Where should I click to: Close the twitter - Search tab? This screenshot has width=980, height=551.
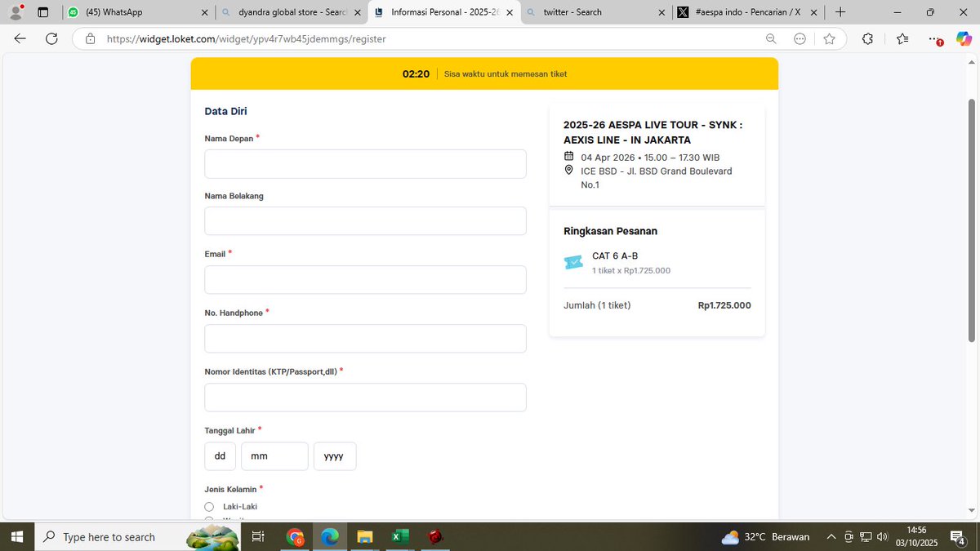pyautogui.click(x=662, y=12)
